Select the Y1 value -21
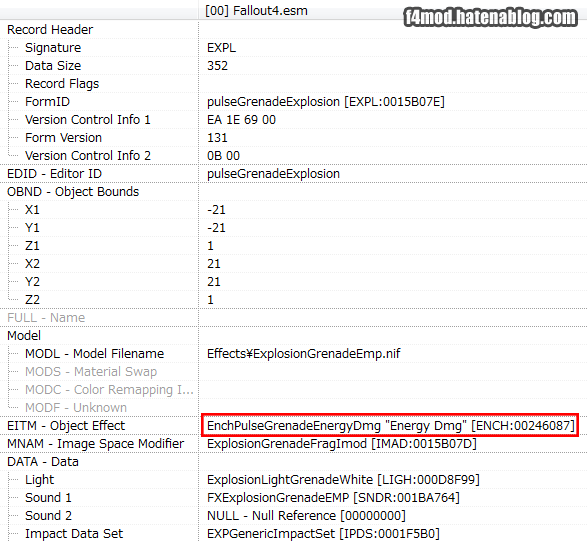Screen dimensions: 587x541 (216, 227)
